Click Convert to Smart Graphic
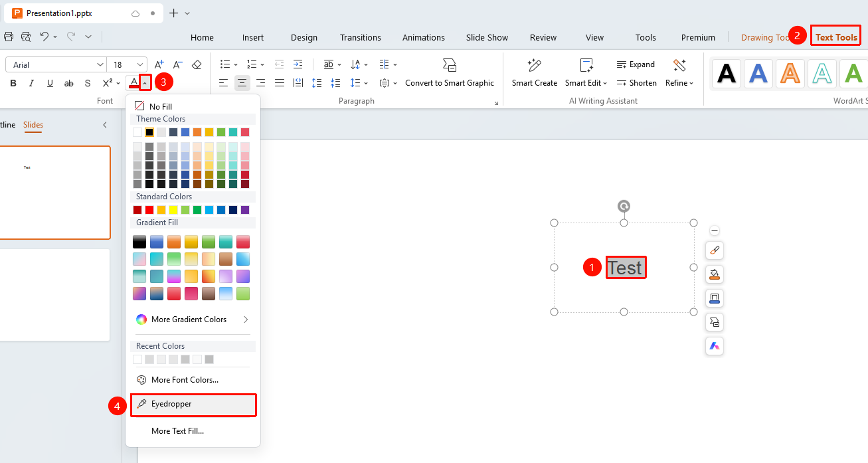868x463 pixels. point(450,73)
